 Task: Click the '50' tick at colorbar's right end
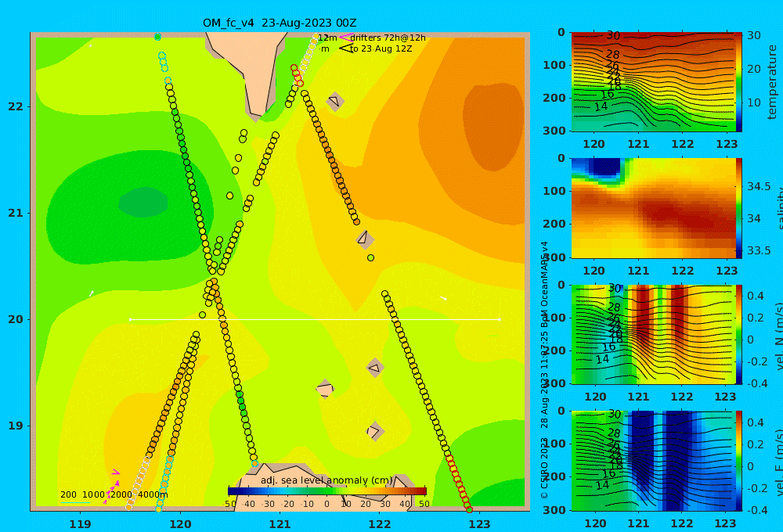[x=424, y=504]
